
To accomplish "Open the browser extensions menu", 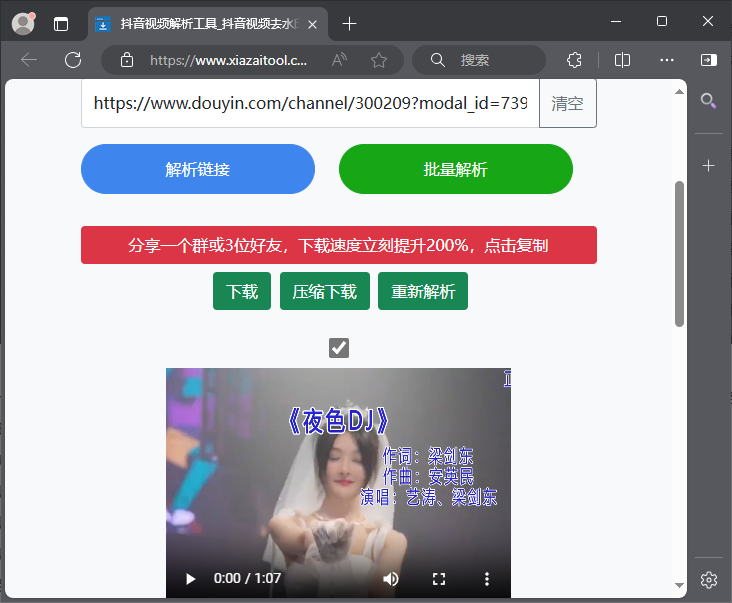I will [x=574, y=60].
